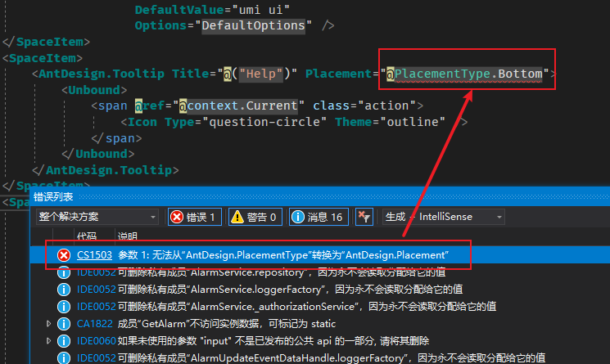Open IDE0052 link for AlarmService._authorizationService
The width and height of the screenshot is (610, 364).
coord(96,307)
